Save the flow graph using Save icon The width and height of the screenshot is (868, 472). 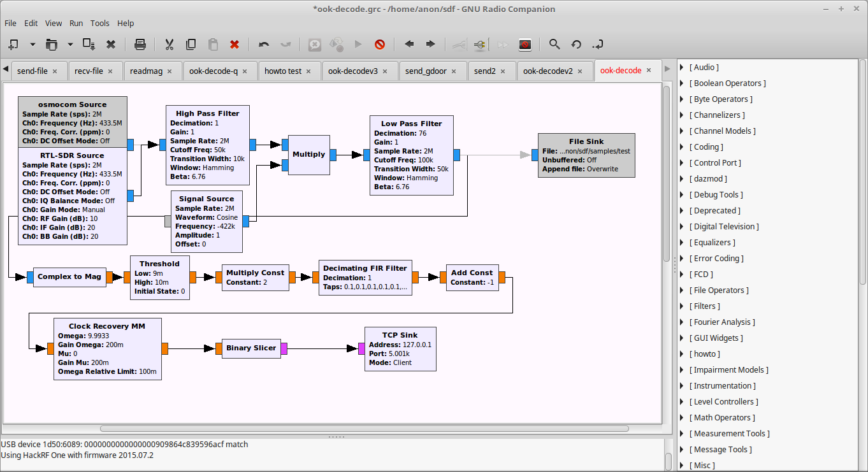pyautogui.click(x=89, y=45)
